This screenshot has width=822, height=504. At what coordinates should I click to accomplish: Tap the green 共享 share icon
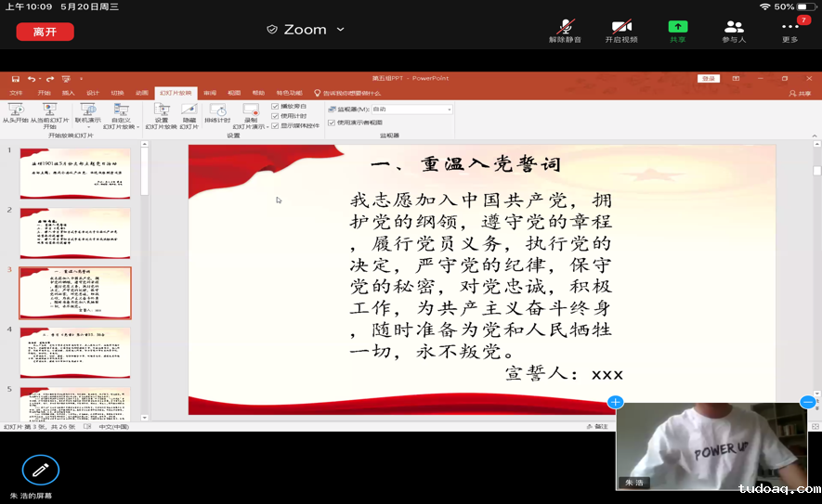pos(678,27)
